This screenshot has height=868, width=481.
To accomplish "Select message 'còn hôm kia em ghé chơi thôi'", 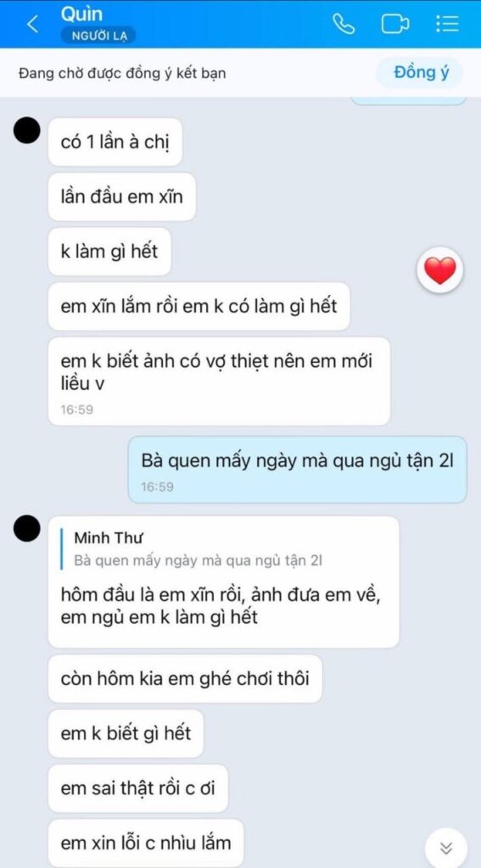I will pos(185,679).
